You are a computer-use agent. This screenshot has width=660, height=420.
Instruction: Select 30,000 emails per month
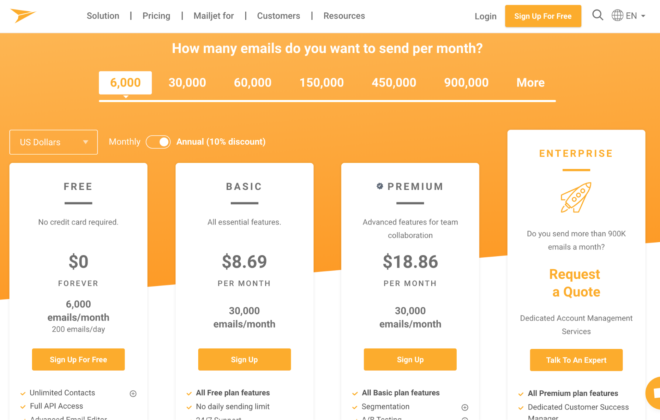click(187, 82)
